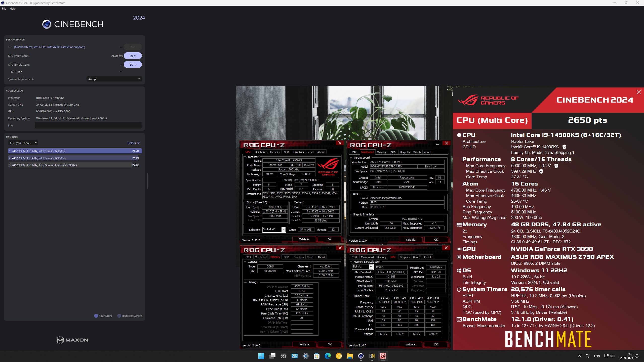The width and height of the screenshot is (644, 362).
Task: Close the ROG CPU-Z Memory window
Action: [340, 248]
